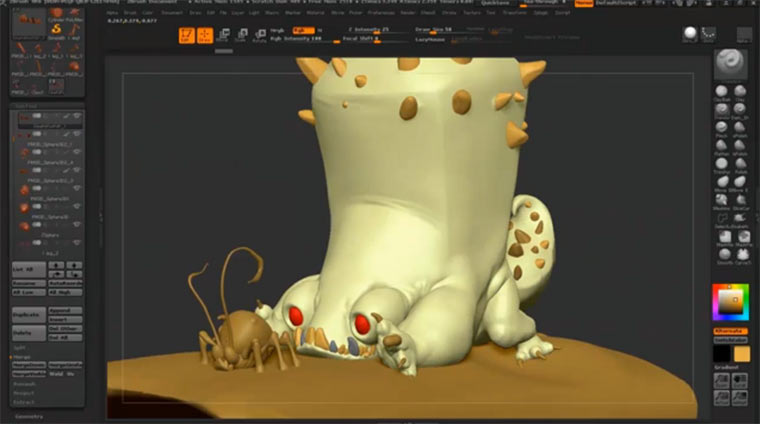
Task: Click the Del Other button
Action: click(x=65, y=329)
